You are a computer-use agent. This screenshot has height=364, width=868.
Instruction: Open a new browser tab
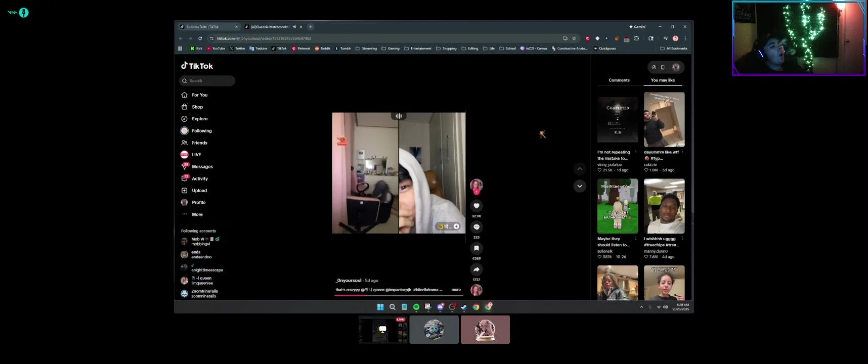311,27
